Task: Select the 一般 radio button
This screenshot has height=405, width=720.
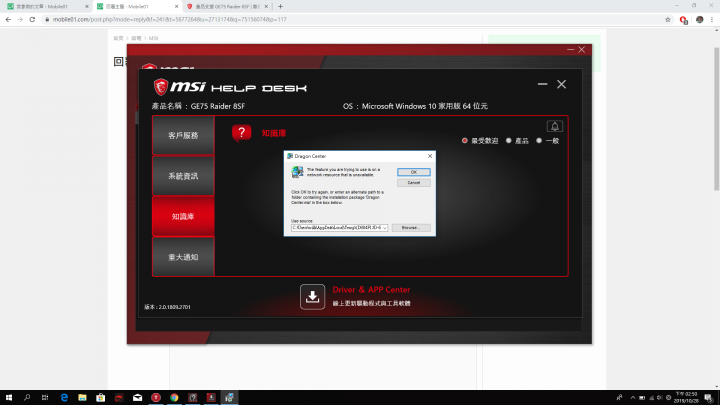Action: click(x=539, y=141)
